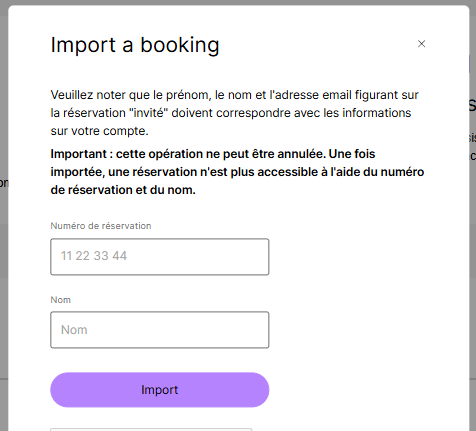Click the phrase 'sur votre compte.'
The width and height of the screenshot is (476, 431).
point(99,131)
